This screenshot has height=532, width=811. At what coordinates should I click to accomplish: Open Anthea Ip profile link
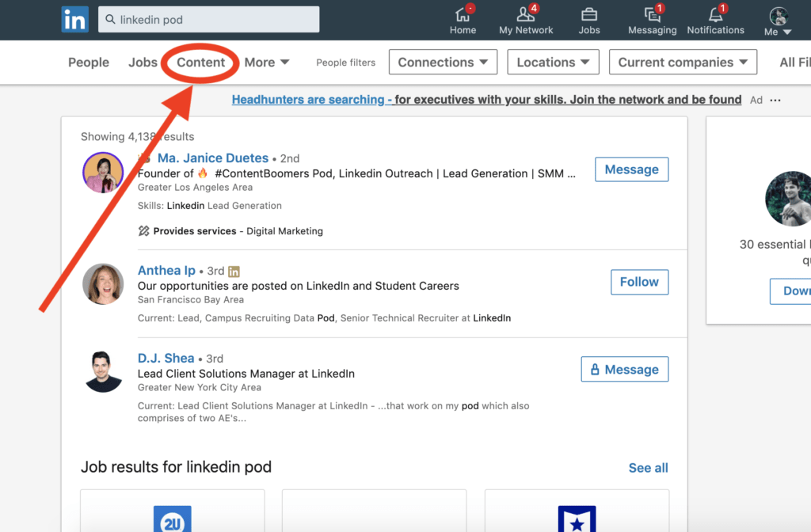(166, 271)
